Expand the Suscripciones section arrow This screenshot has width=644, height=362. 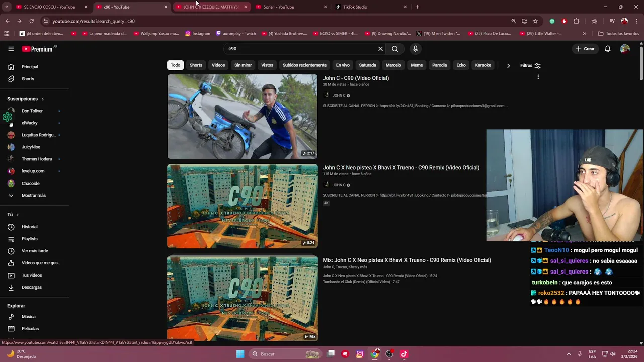point(43,99)
